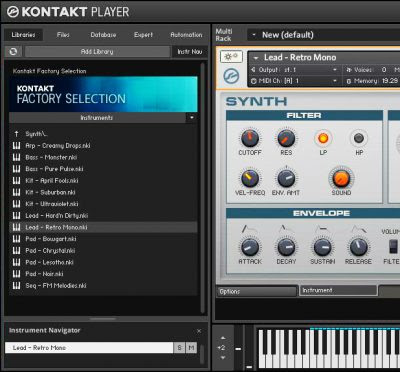The width and height of the screenshot is (400, 372).
Task: Click the Memory icon in instrument header
Action: point(349,81)
